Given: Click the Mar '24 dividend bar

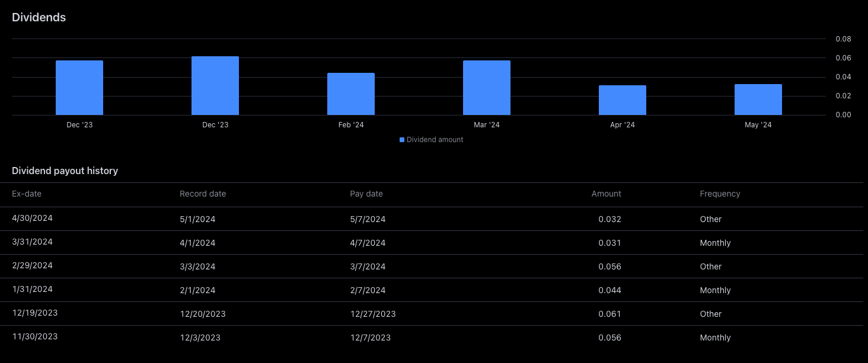Looking at the screenshot, I should [486, 85].
